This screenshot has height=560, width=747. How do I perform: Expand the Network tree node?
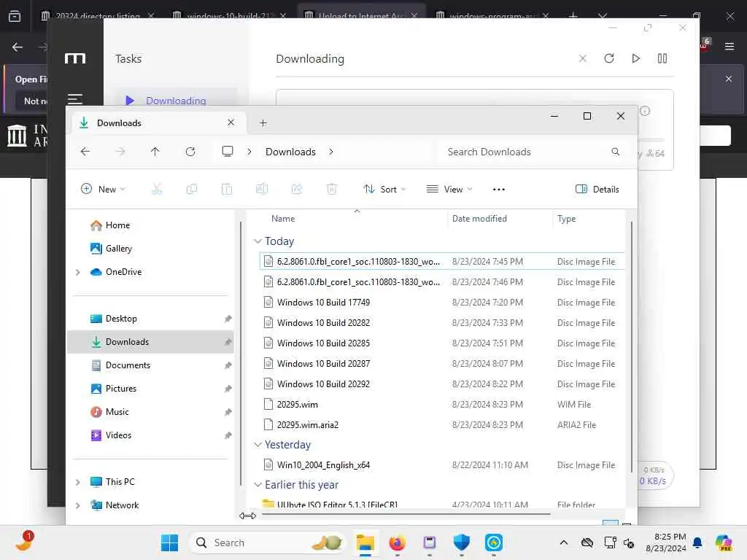pyautogui.click(x=77, y=505)
